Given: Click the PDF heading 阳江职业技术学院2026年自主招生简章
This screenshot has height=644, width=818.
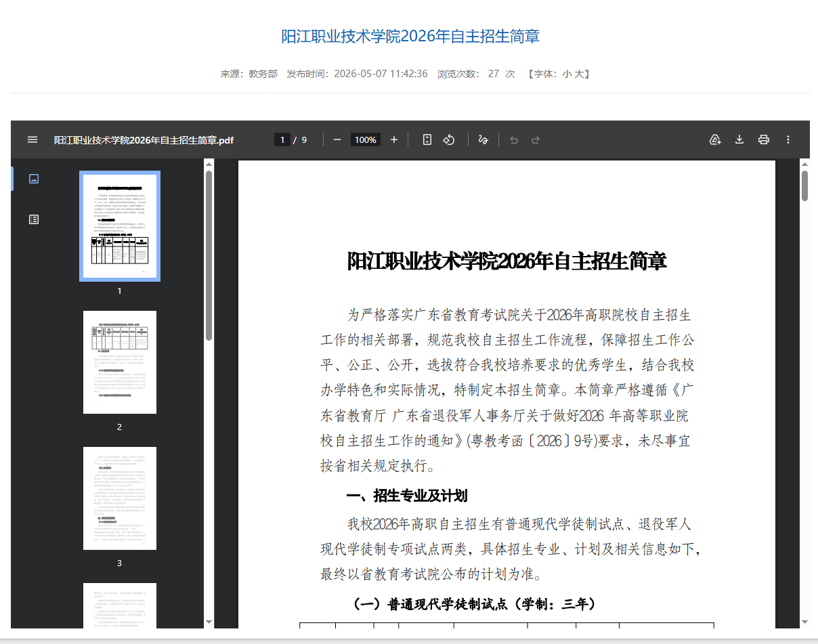Looking at the screenshot, I should [x=507, y=261].
